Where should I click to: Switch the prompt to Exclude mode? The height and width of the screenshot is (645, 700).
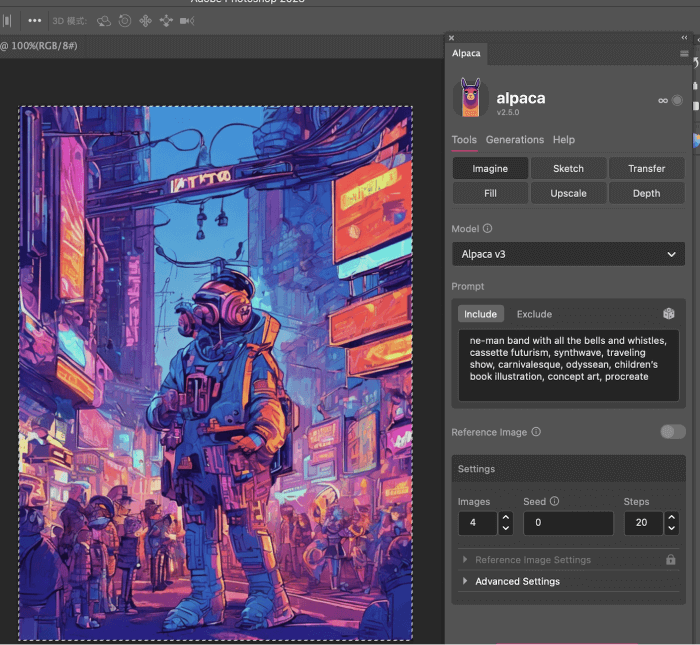click(534, 314)
